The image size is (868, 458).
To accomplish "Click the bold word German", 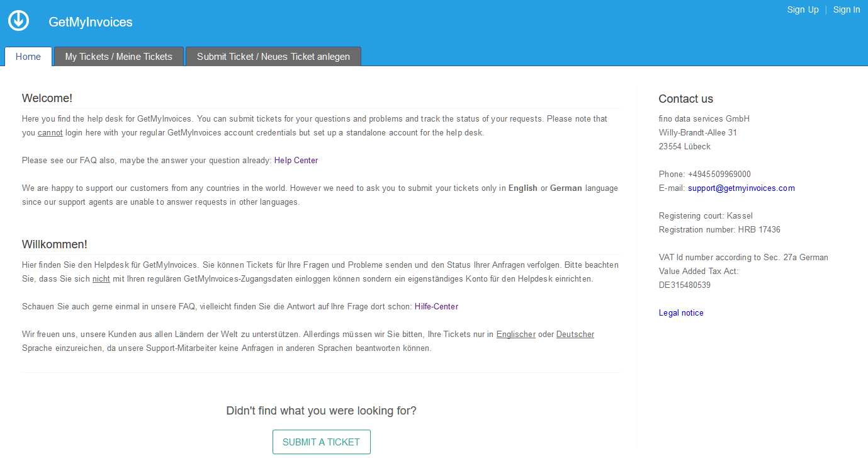I will pyautogui.click(x=566, y=188).
